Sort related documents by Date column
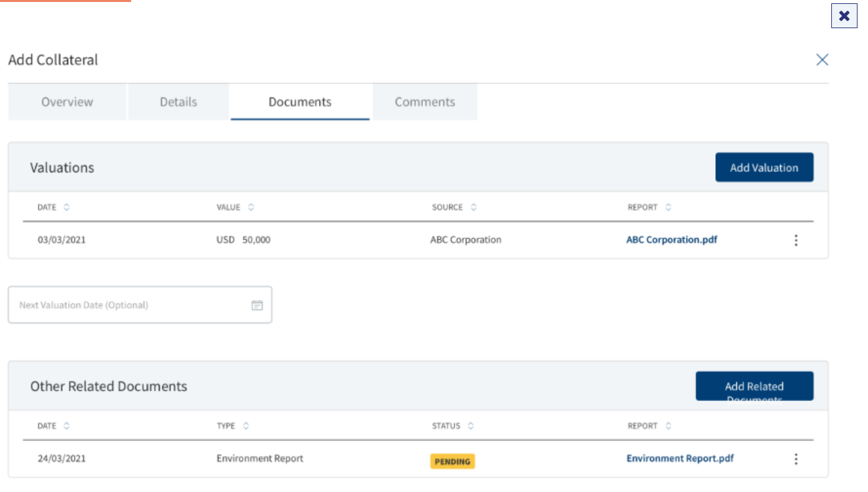The height and width of the screenshot is (492, 868). click(x=67, y=426)
